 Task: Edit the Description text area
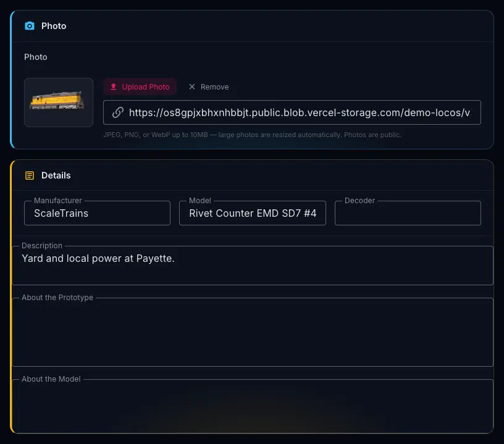pos(253,266)
